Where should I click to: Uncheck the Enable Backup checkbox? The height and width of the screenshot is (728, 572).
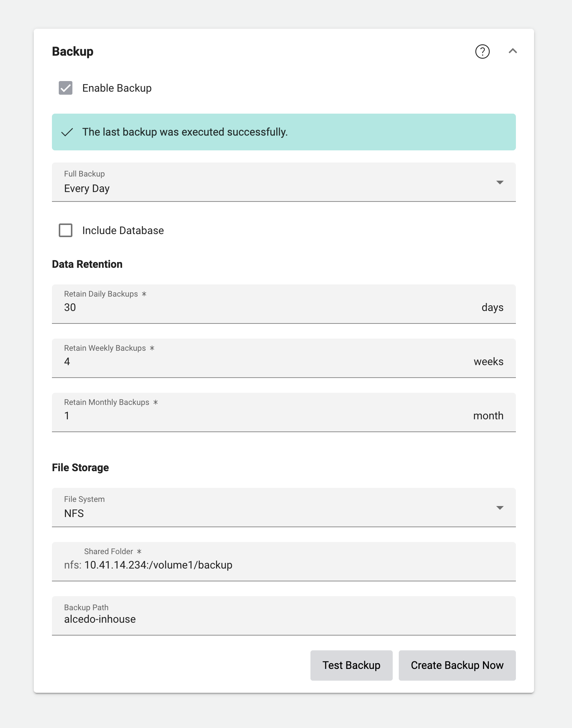tap(66, 88)
